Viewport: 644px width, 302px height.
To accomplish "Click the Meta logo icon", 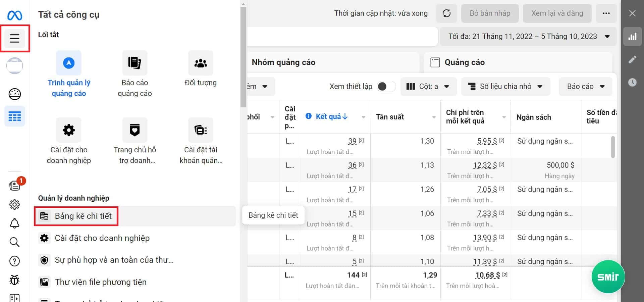I will click(x=14, y=15).
